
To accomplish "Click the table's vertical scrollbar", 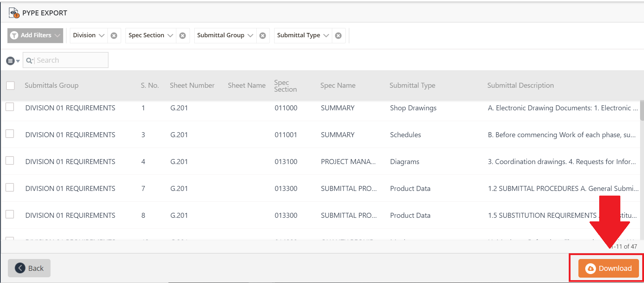I will coord(642,111).
